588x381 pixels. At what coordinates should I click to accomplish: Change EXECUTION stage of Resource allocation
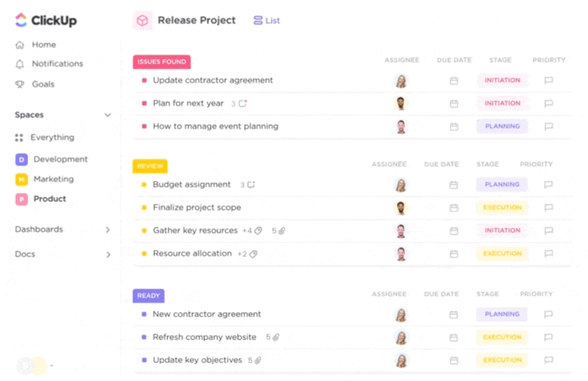[x=502, y=254]
